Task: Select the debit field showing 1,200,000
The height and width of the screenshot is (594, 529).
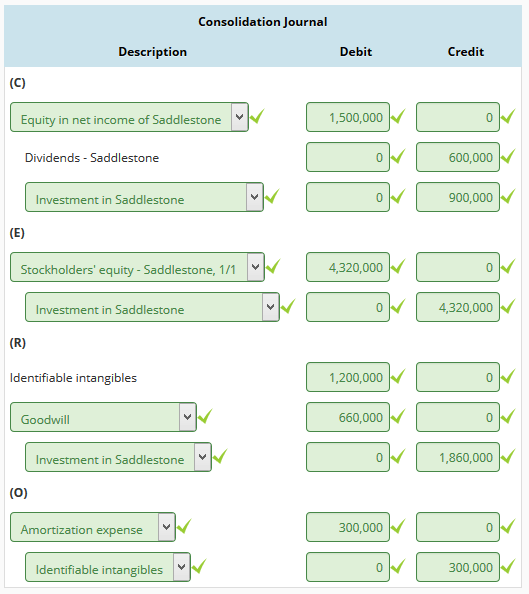Action: [x=348, y=377]
